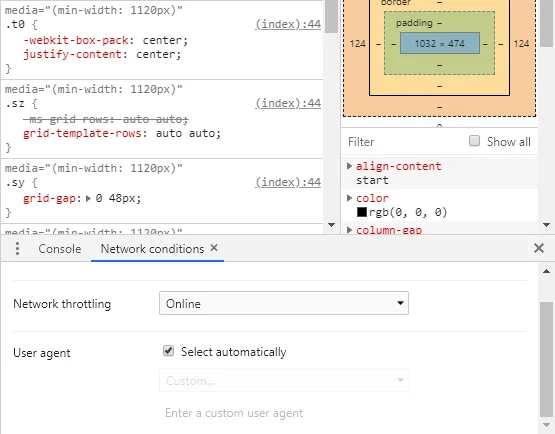
Task: Close the Network conditions tab
Action: click(x=214, y=248)
